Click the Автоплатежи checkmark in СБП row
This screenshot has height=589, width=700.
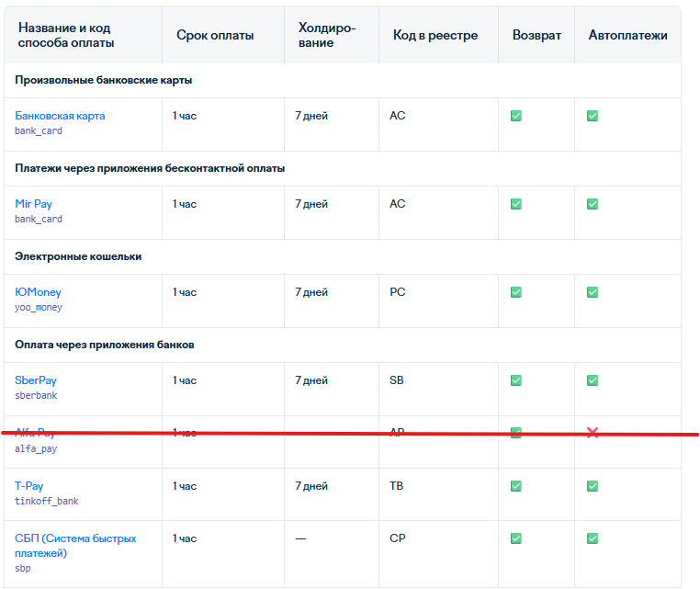[x=593, y=538]
